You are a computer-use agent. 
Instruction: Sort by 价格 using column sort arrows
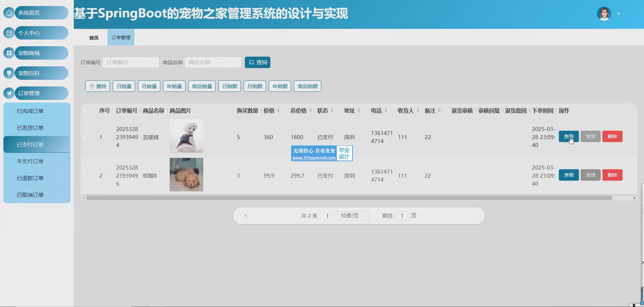[x=278, y=111]
